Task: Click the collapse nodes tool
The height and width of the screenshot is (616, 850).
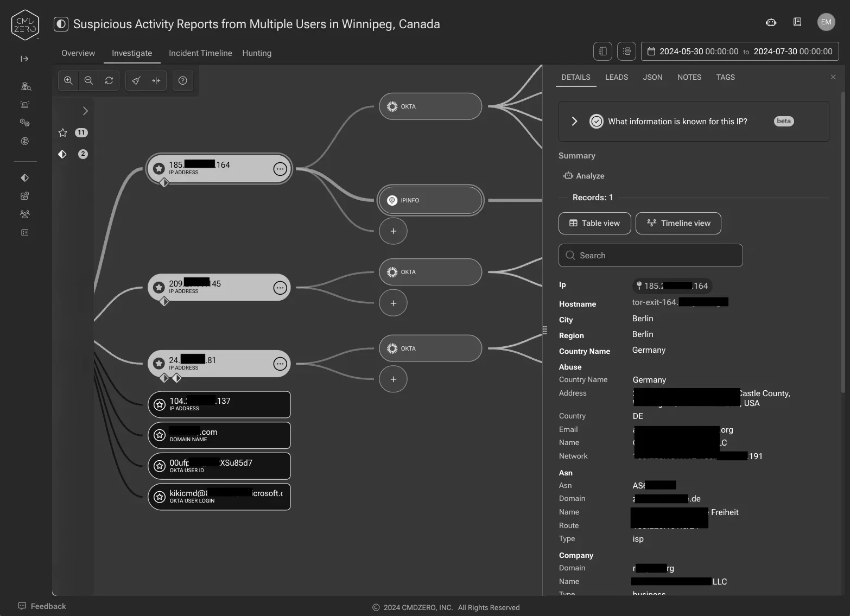Action: (156, 81)
